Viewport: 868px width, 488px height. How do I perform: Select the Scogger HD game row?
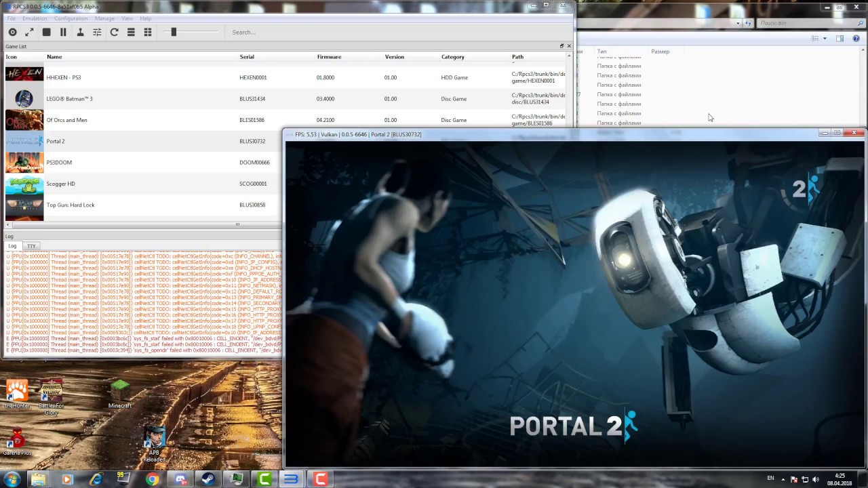point(142,184)
